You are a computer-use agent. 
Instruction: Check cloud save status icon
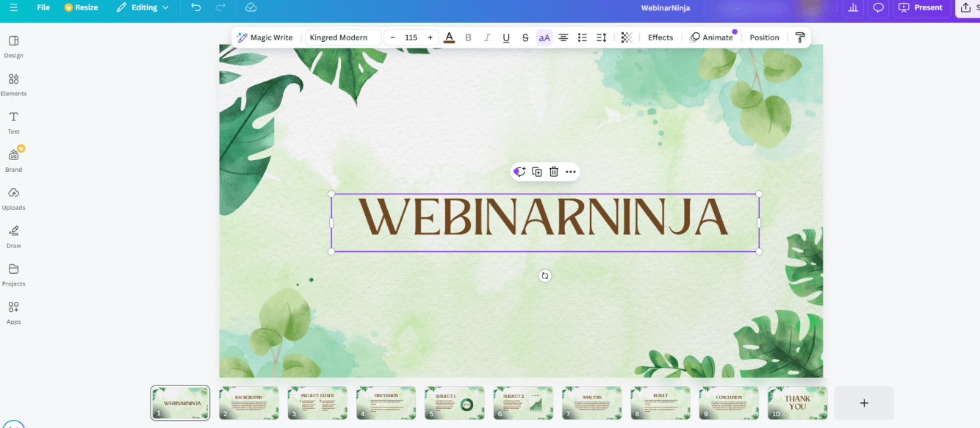[251, 7]
